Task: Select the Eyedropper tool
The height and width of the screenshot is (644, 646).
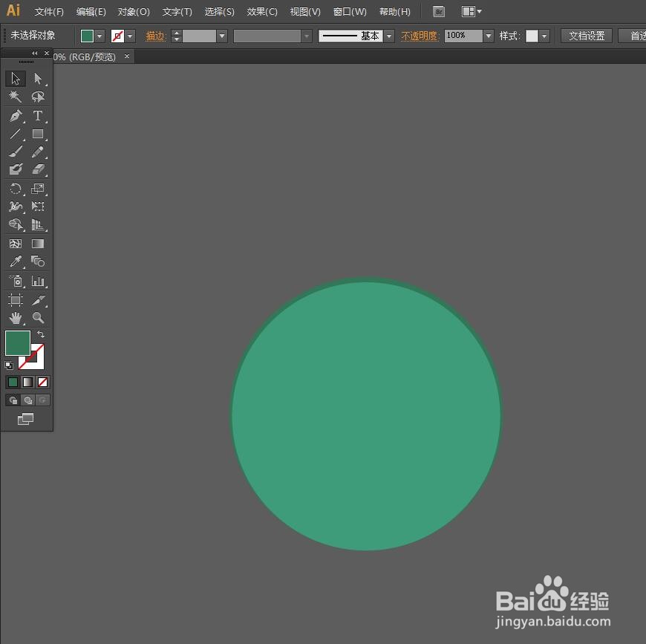Action: point(16,261)
